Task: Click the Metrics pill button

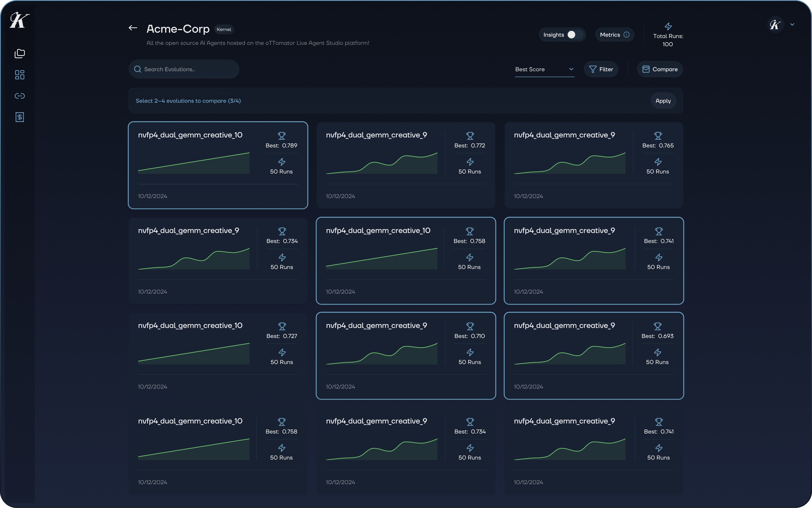Action: click(610, 35)
